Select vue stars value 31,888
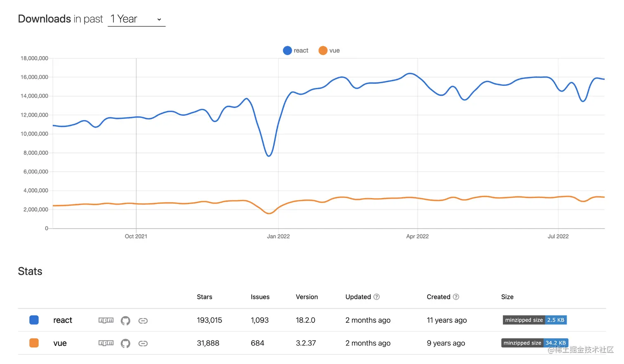Viewport: 624px width, 364px height. (208, 343)
